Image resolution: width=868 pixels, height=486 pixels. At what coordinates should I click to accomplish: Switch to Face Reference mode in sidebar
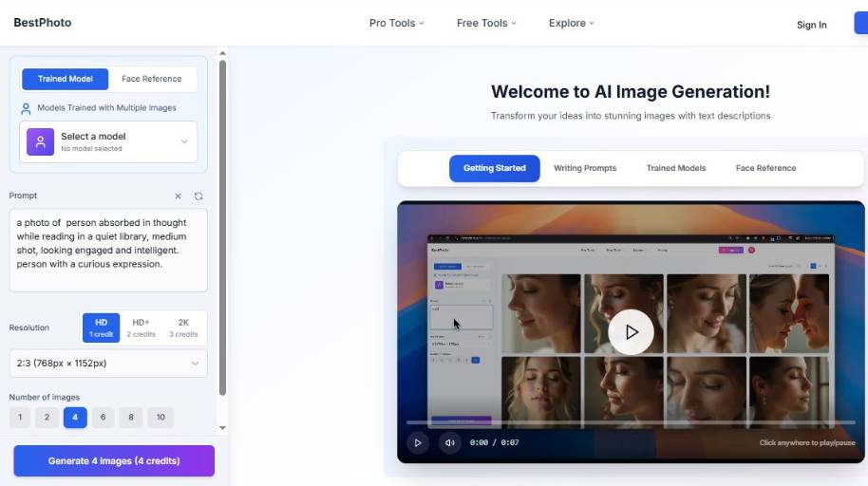coord(151,79)
